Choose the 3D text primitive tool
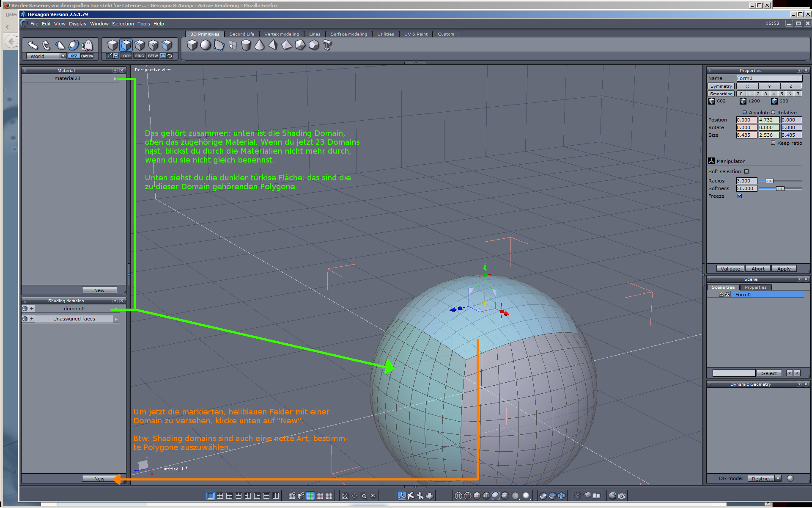Screen dimensions: 812x508 tap(327, 45)
